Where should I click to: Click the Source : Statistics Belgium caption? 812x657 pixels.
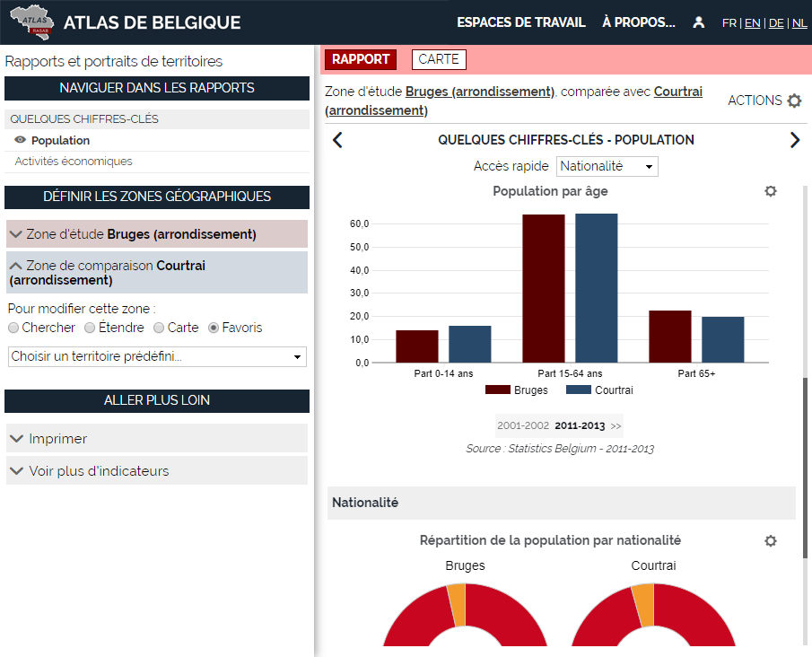click(x=560, y=449)
